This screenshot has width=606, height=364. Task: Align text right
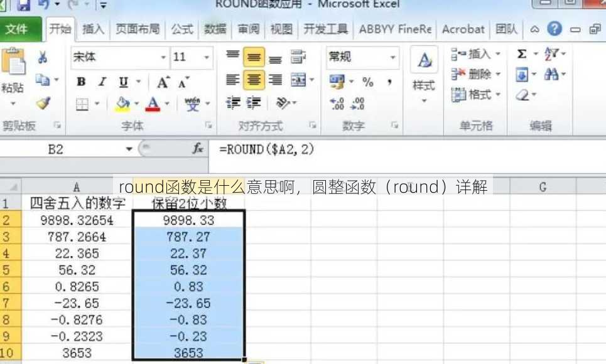pyautogui.click(x=276, y=80)
